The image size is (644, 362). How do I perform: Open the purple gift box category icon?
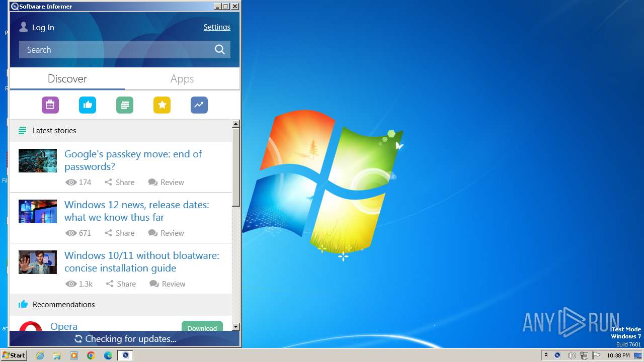pyautogui.click(x=50, y=105)
